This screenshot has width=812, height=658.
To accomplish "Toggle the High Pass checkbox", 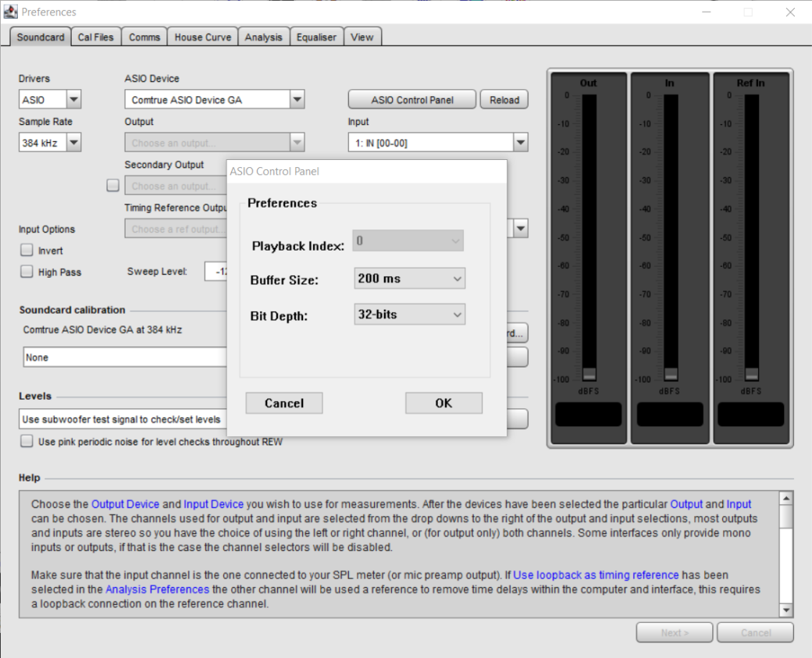I will [x=27, y=272].
